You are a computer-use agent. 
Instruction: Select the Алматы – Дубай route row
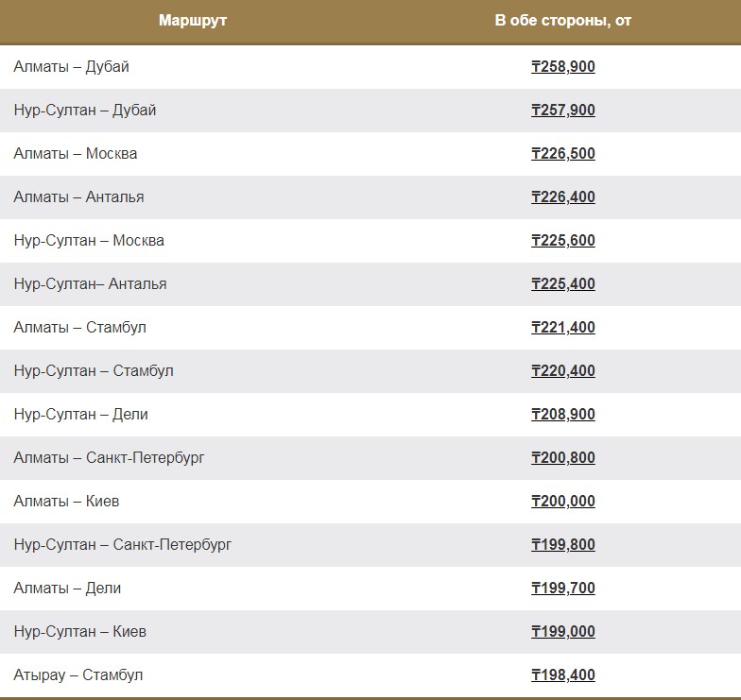72,67
